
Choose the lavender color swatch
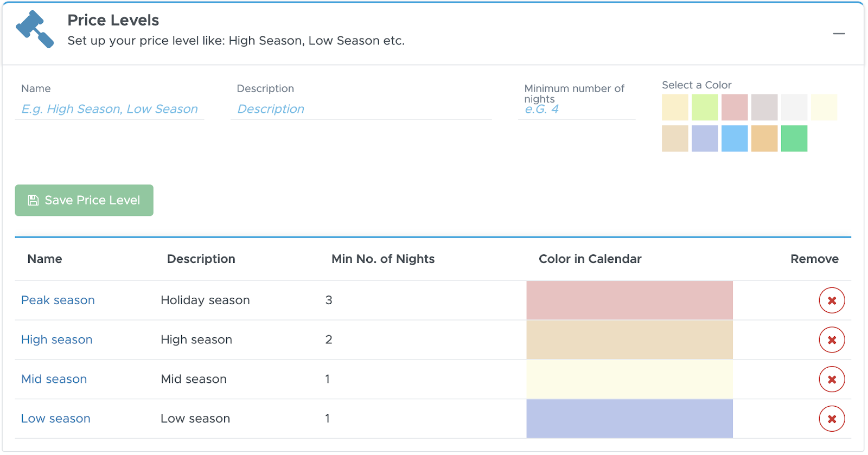click(705, 138)
